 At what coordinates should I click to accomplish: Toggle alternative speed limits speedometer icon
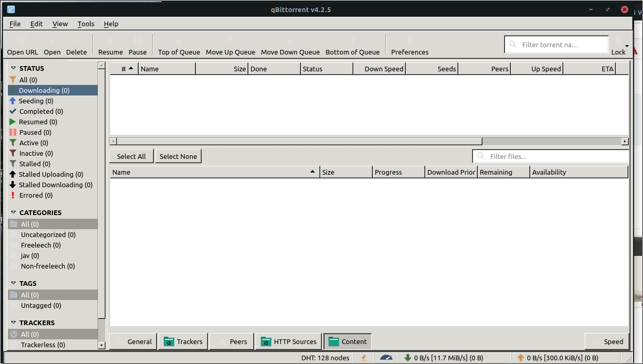point(386,358)
